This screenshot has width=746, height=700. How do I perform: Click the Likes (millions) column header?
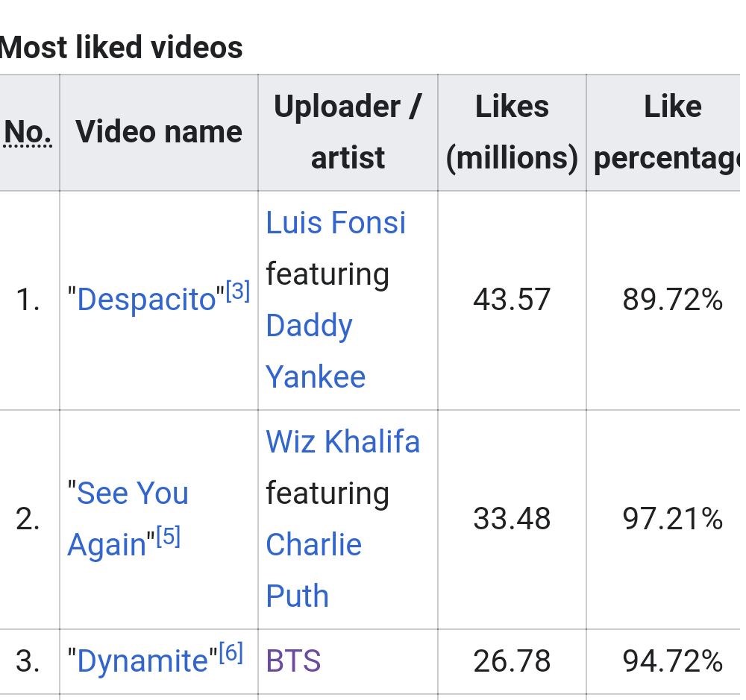512,133
